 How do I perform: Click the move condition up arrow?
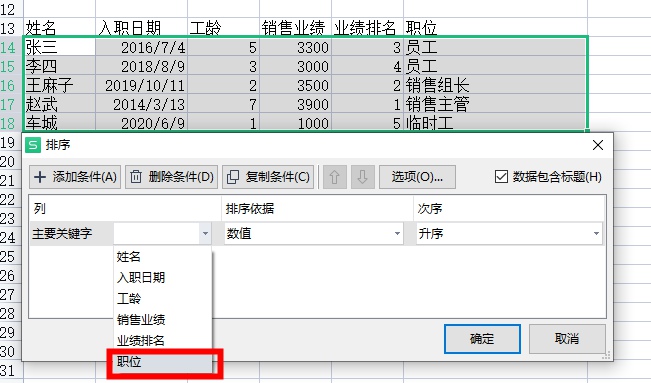(335, 177)
